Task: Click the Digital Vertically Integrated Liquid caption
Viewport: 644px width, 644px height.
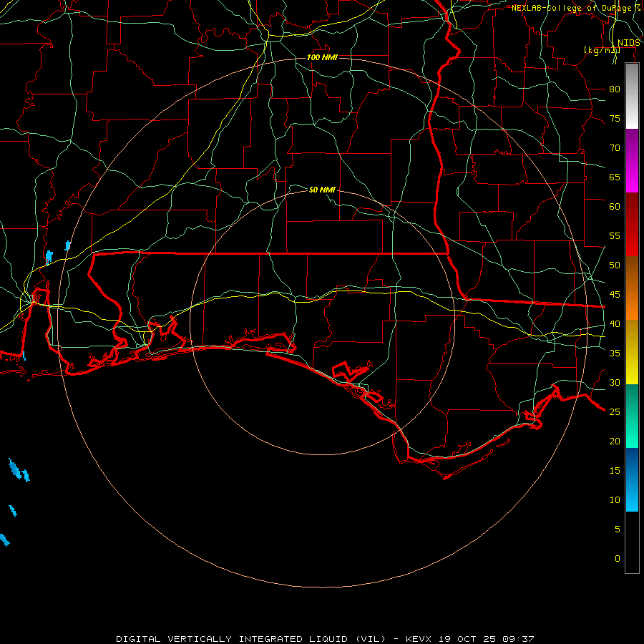Action: [250, 639]
